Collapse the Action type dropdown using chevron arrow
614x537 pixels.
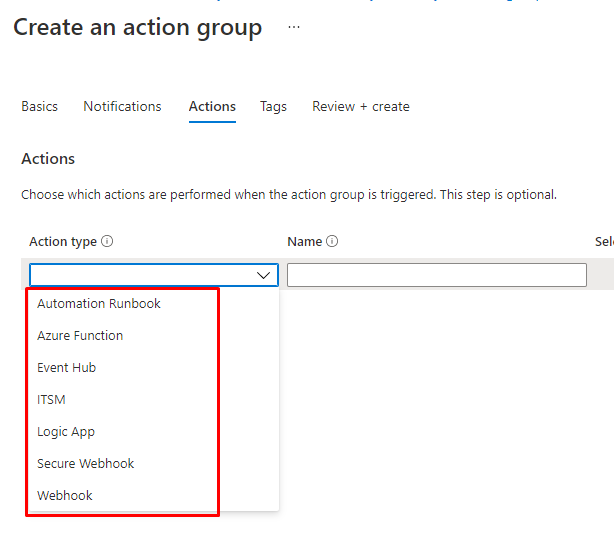pos(264,275)
